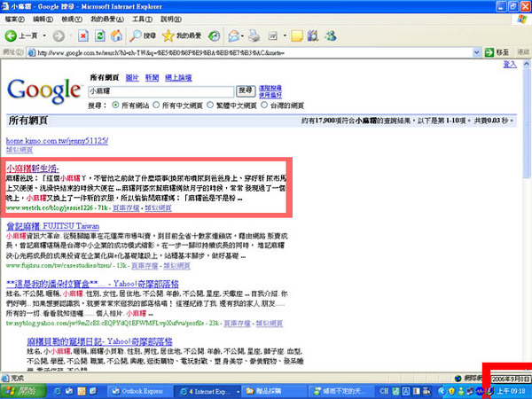532x399 pixels.
Task: Click the History clock-arrow toolbar icon
Action: (214, 35)
